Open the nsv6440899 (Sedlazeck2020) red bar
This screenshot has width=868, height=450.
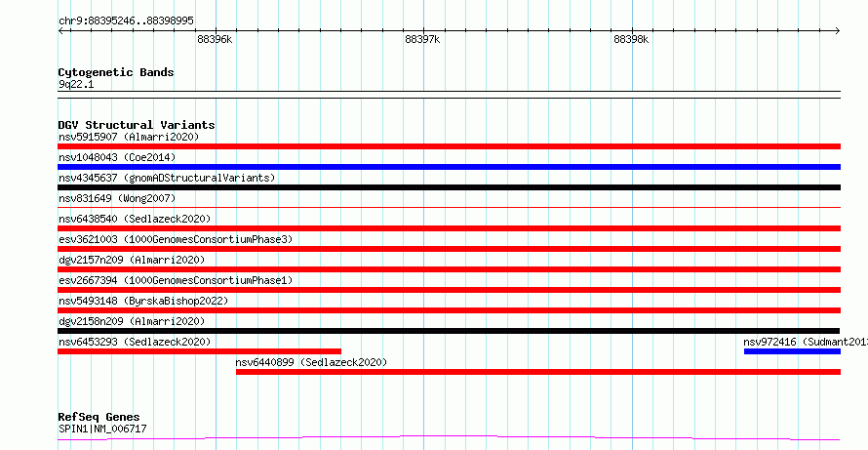(538, 372)
